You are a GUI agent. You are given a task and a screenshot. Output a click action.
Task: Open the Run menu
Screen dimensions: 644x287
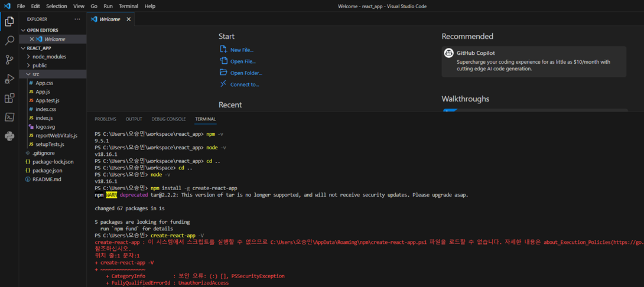108,6
